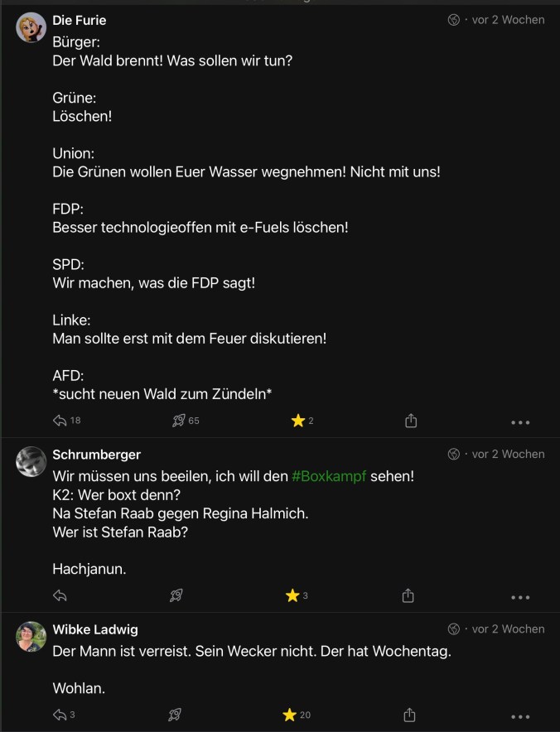Open Die Furie's profile name
Screen dimensions: 560x732
click(x=80, y=20)
